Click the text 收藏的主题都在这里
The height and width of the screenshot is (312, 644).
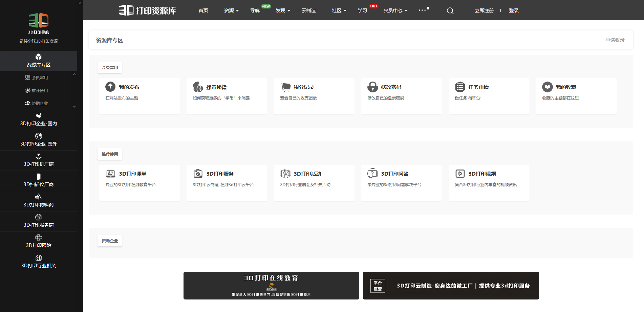[561, 98]
